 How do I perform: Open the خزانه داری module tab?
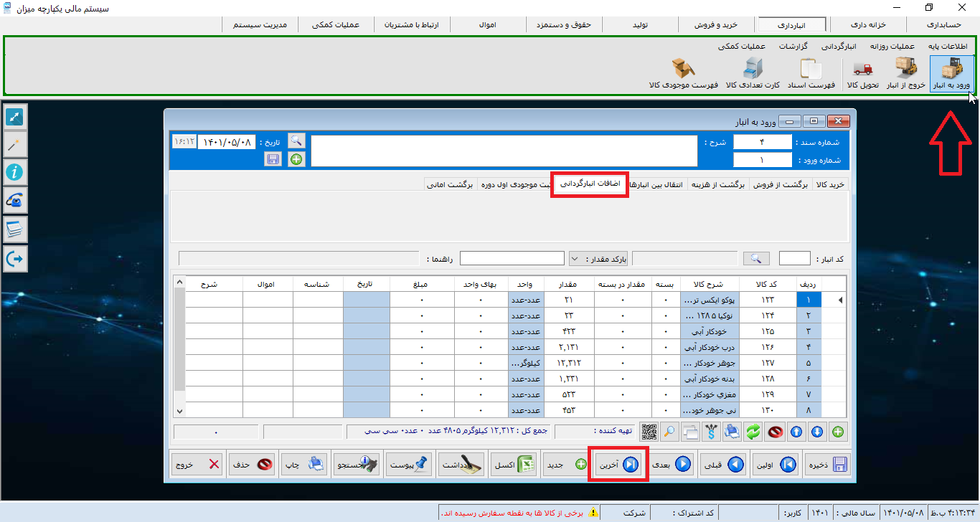click(x=867, y=24)
